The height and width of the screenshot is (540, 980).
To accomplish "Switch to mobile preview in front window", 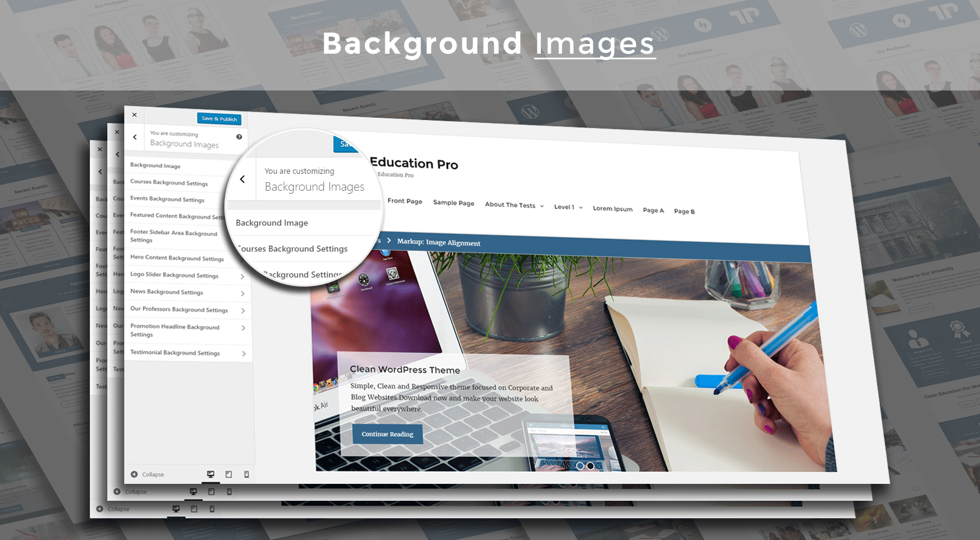I will click(x=247, y=475).
